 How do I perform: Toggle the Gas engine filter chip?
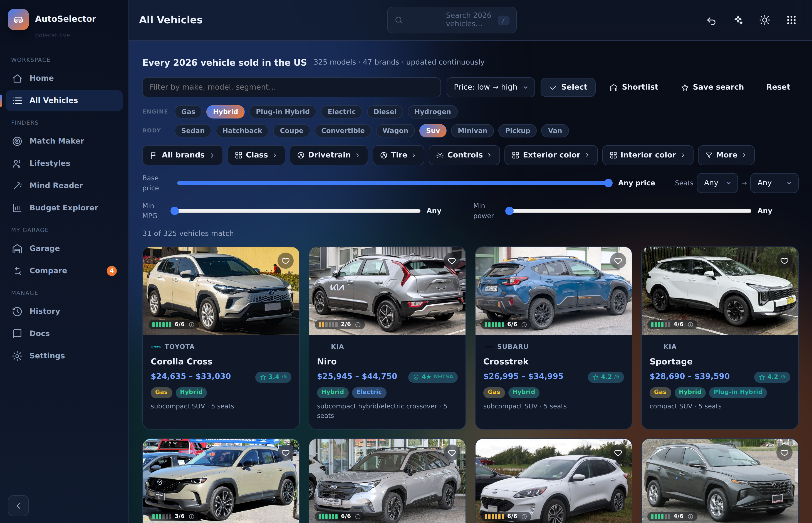click(188, 112)
